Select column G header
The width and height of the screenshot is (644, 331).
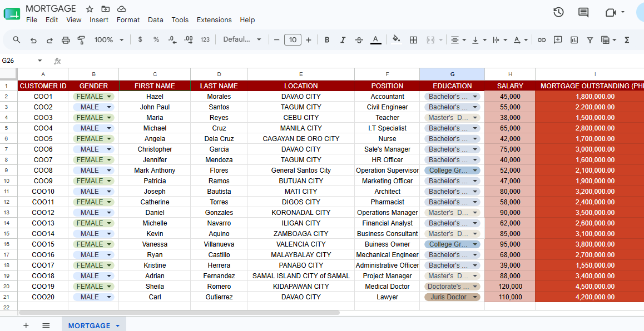pyautogui.click(x=452, y=74)
